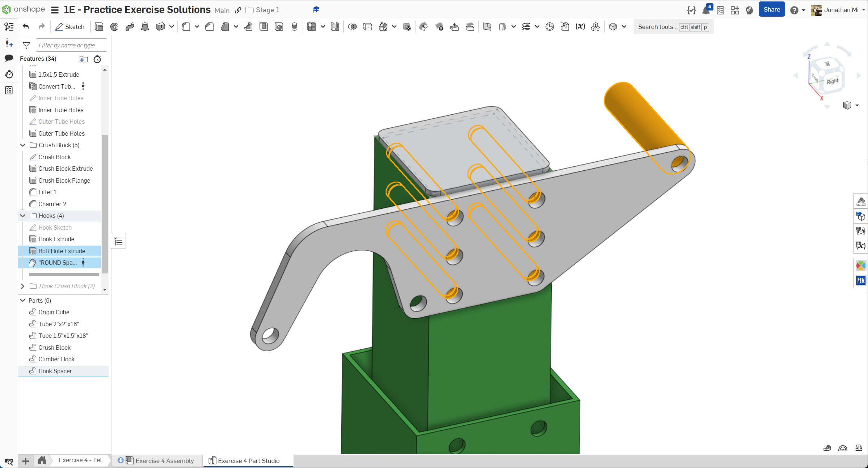The width and height of the screenshot is (868, 468).
Task: Select the Chamfer tool
Action: (x=209, y=27)
